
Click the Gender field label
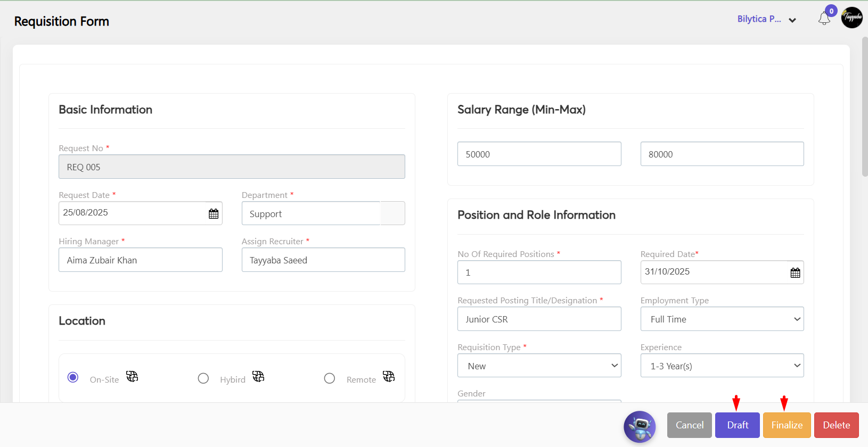(x=471, y=394)
